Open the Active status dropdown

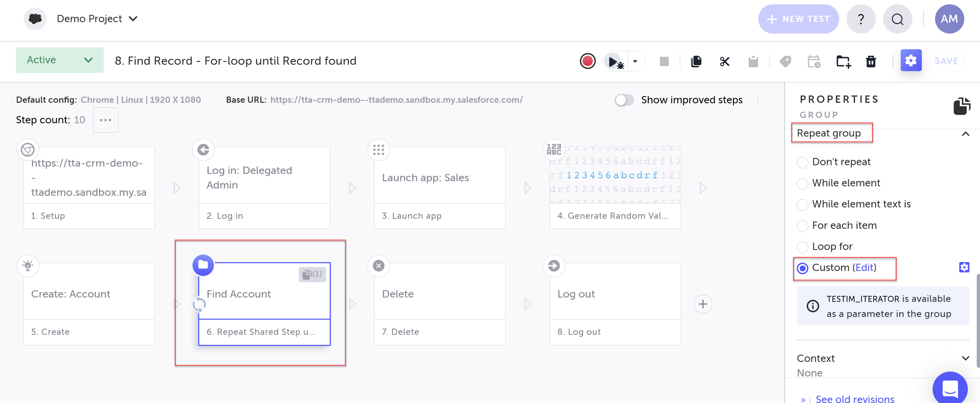[59, 60]
